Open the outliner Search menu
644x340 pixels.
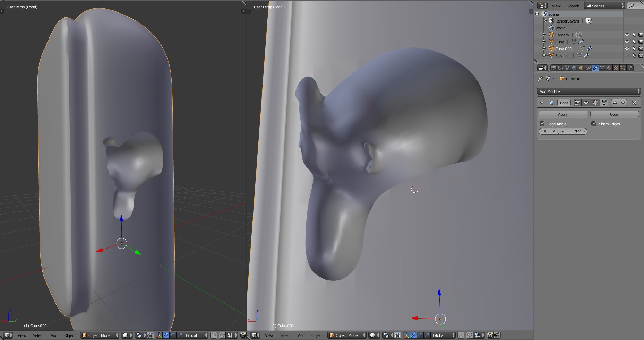pos(573,6)
